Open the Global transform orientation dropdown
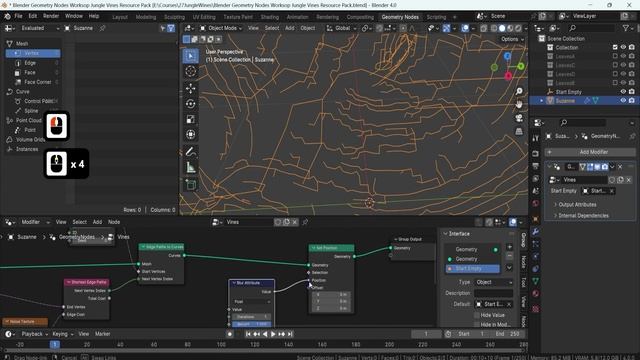Screen dimensions: 640x360 pos(341,28)
